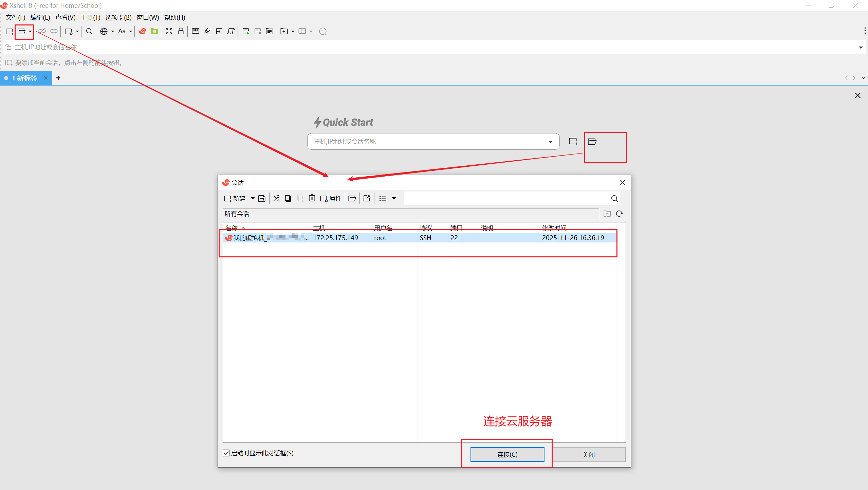Screen dimensions: 868x490
Task: Click the 关闭 button
Action: [x=589, y=454]
